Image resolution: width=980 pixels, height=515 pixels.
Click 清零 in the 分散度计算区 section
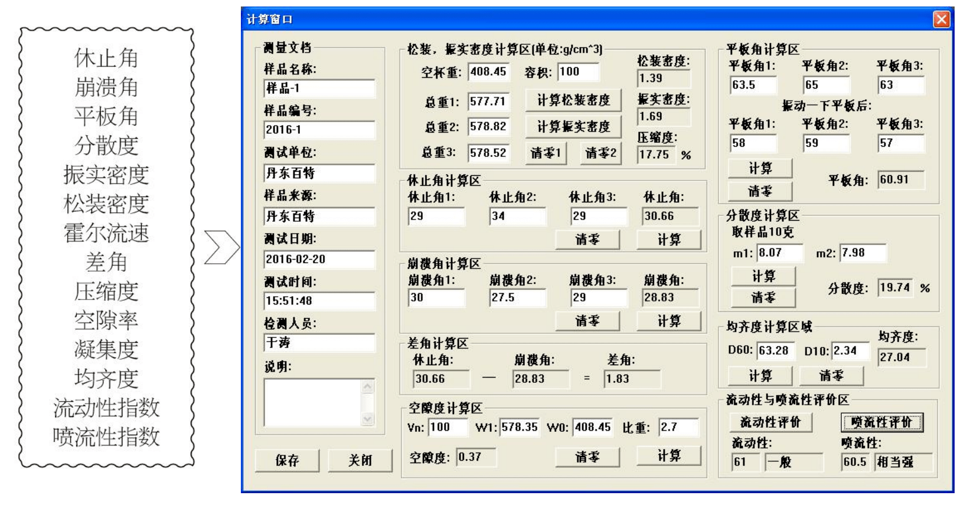[x=763, y=298]
